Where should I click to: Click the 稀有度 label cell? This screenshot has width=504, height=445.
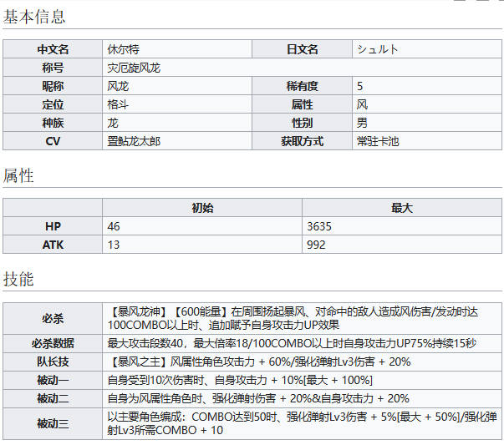point(302,86)
